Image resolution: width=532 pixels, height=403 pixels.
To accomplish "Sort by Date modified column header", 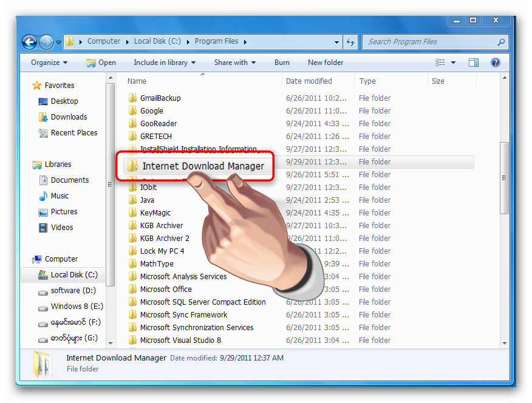I will (309, 81).
